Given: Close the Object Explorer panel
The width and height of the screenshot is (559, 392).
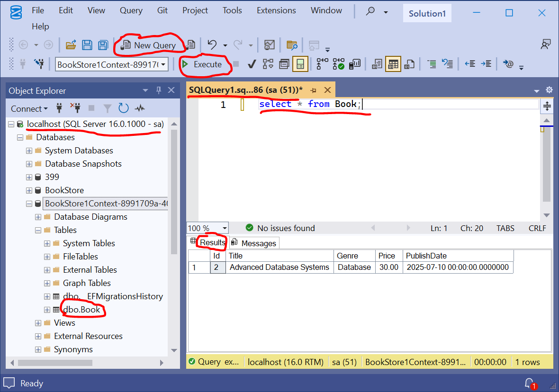Looking at the screenshot, I should coord(171,90).
